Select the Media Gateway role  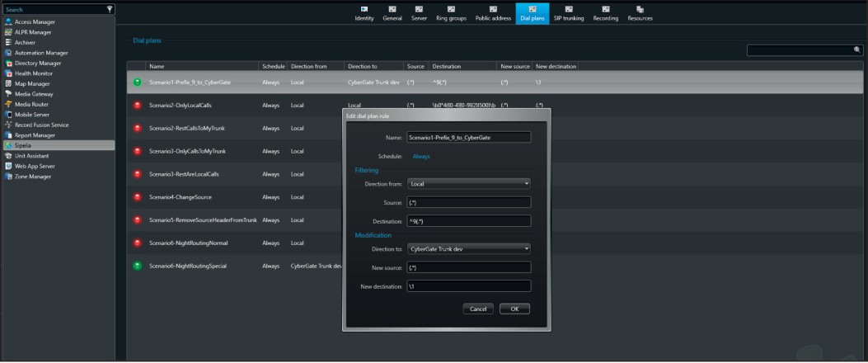click(x=34, y=94)
